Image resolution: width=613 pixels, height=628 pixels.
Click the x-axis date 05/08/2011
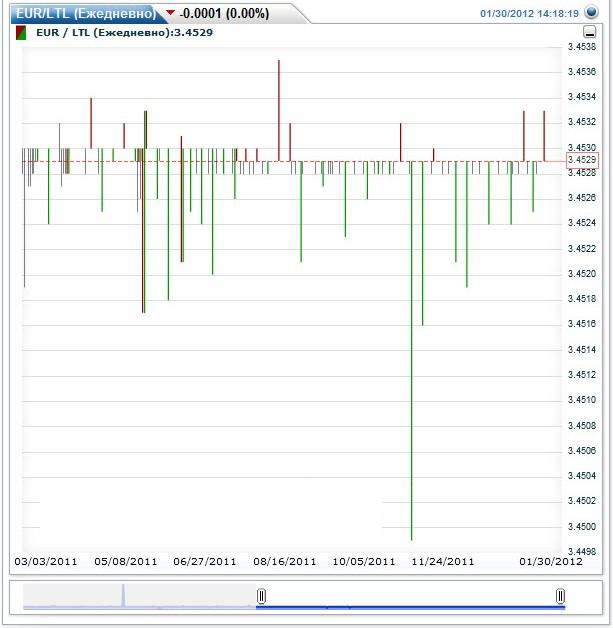point(126,562)
